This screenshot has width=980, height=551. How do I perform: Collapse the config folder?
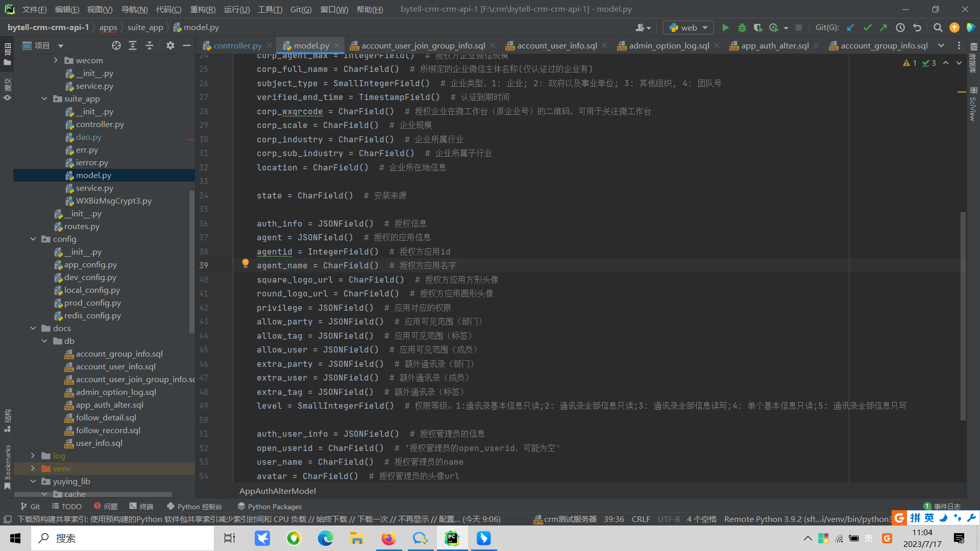pyautogui.click(x=33, y=239)
